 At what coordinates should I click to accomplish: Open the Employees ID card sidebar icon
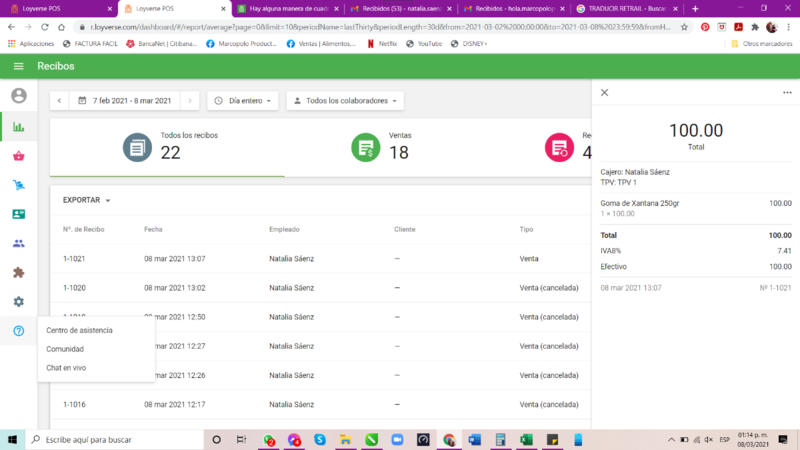(18, 214)
